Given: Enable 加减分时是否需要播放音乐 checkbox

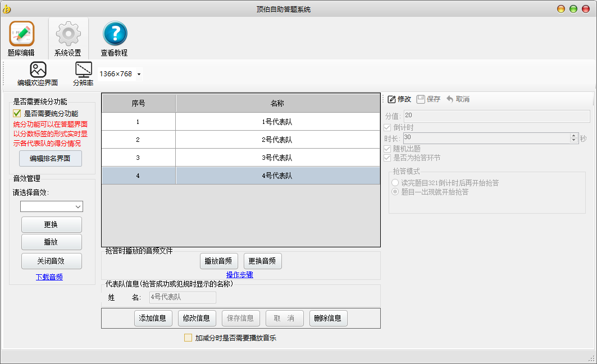Looking at the screenshot, I should [188, 338].
